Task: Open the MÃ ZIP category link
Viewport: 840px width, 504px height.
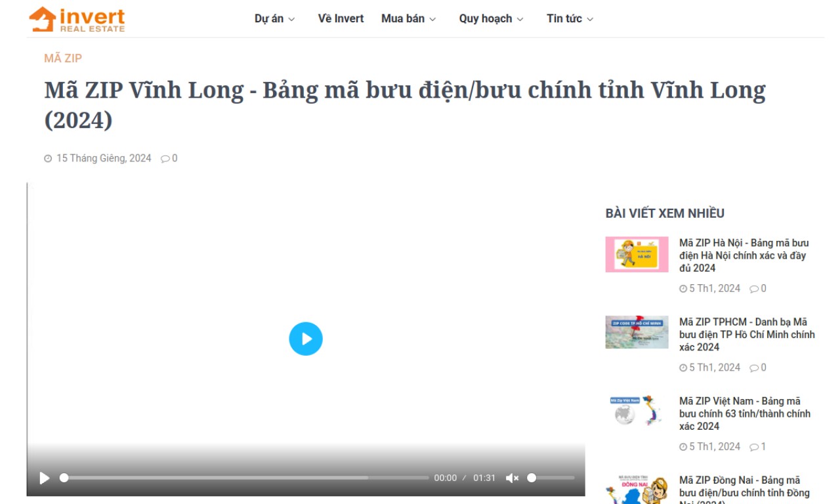Action: [63, 58]
